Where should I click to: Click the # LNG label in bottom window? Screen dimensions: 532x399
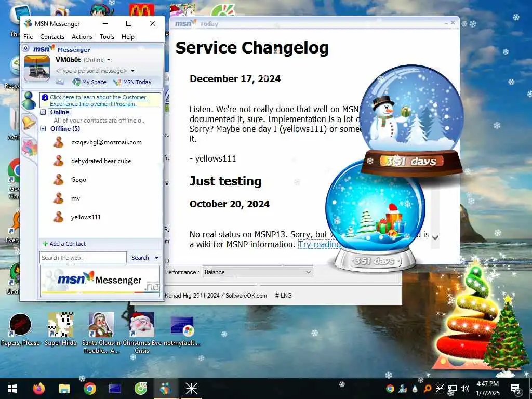(x=284, y=296)
